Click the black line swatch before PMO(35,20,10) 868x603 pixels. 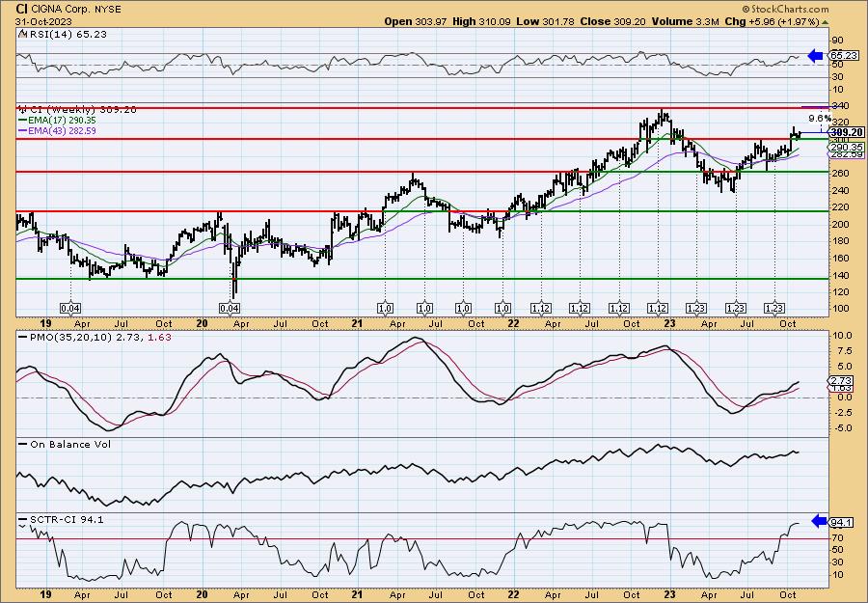tap(22, 338)
